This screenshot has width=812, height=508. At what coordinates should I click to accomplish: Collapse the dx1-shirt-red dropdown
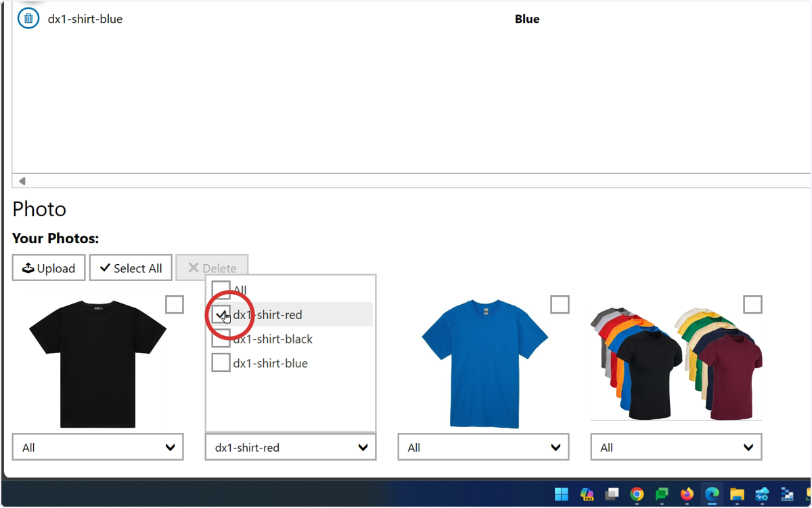pos(291,447)
